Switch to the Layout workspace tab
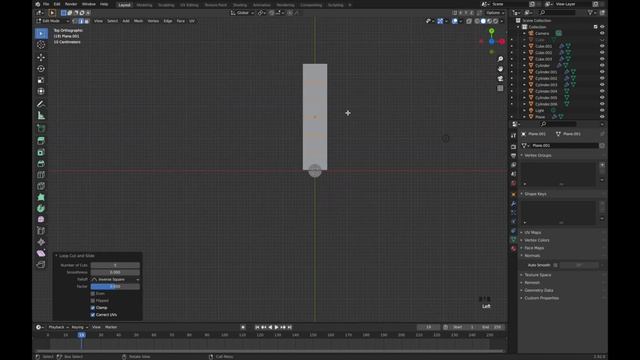Screen dimensions: 640x360 [124, 5]
